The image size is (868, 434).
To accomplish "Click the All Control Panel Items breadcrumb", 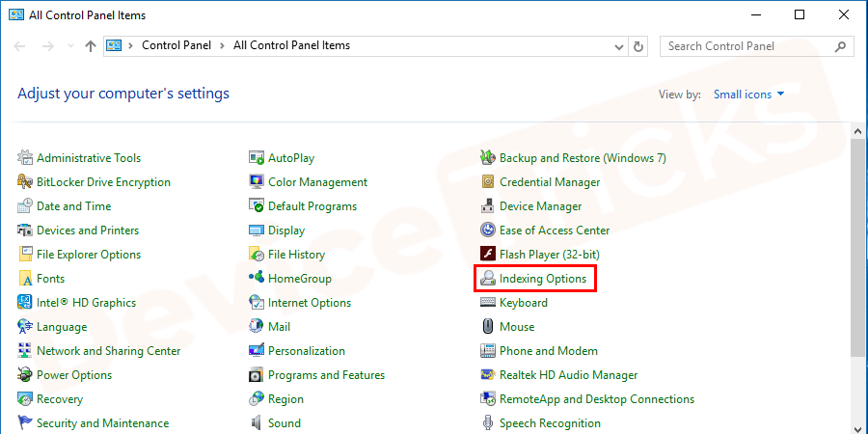I will [x=291, y=46].
